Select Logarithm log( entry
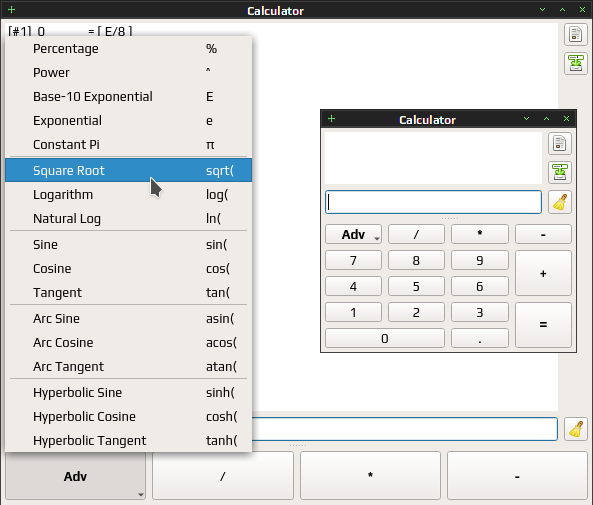The width and height of the screenshot is (593, 505). click(128, 194)
